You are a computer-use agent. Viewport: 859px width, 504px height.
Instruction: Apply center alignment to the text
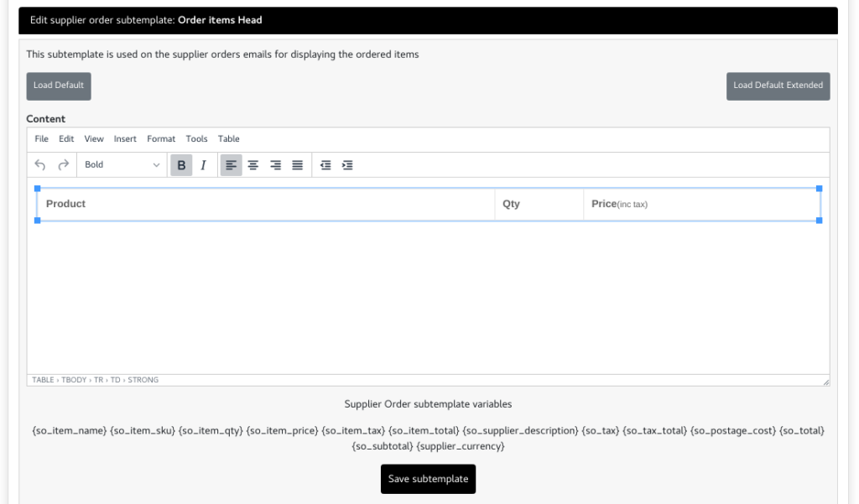click(253, 164)
